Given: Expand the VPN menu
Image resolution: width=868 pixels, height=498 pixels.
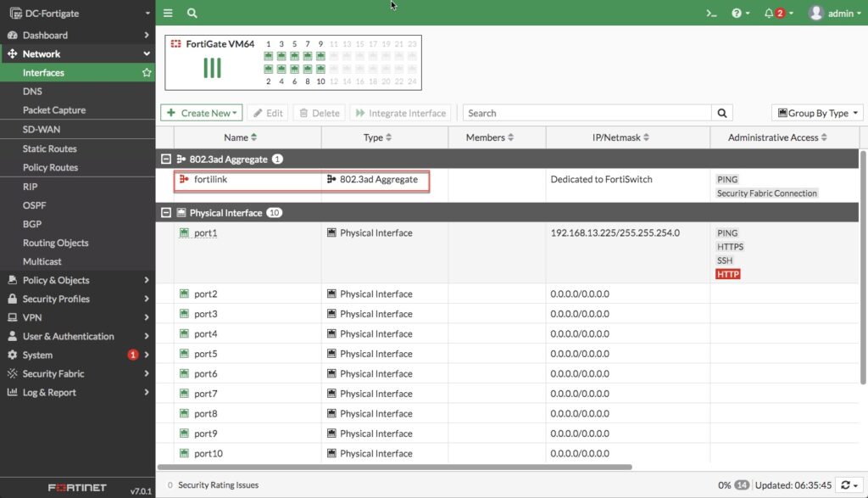Looking at the screenshot, I should [77, 317].
